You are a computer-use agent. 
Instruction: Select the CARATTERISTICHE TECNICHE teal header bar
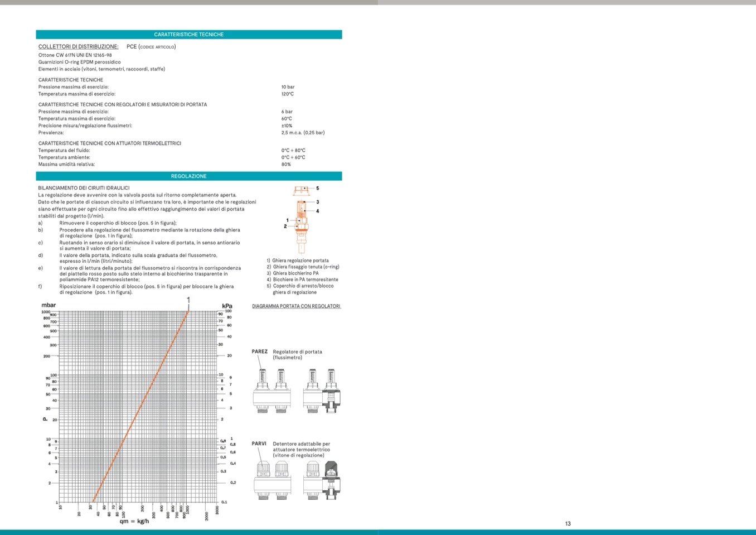[188, 35]
